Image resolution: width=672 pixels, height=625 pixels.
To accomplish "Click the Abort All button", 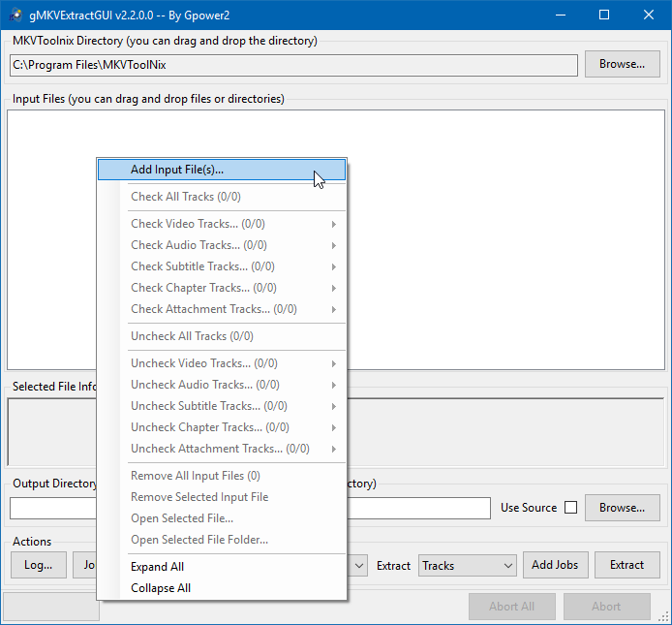I will (512, 607).
